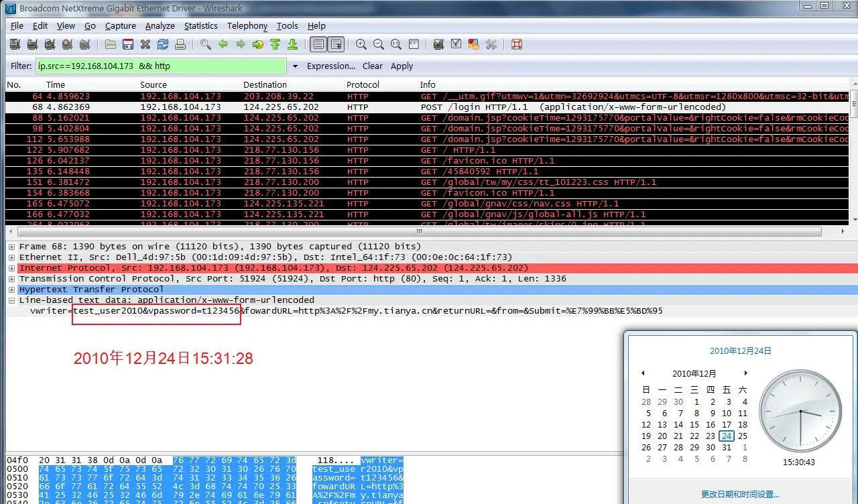Click the Go to first packet icon
Viewport: 858px width, 504px height.
pyautogui.click(x=275, y=44)
